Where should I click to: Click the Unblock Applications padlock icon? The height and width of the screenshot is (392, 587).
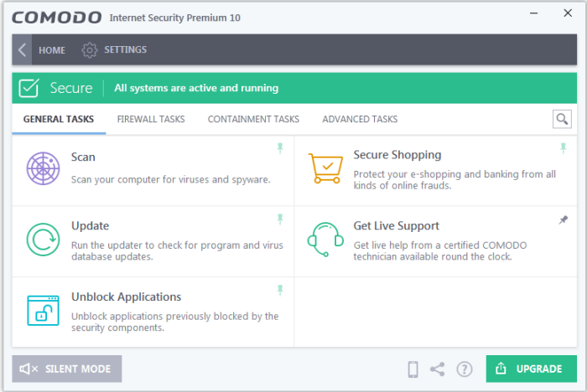coord(44,310)
